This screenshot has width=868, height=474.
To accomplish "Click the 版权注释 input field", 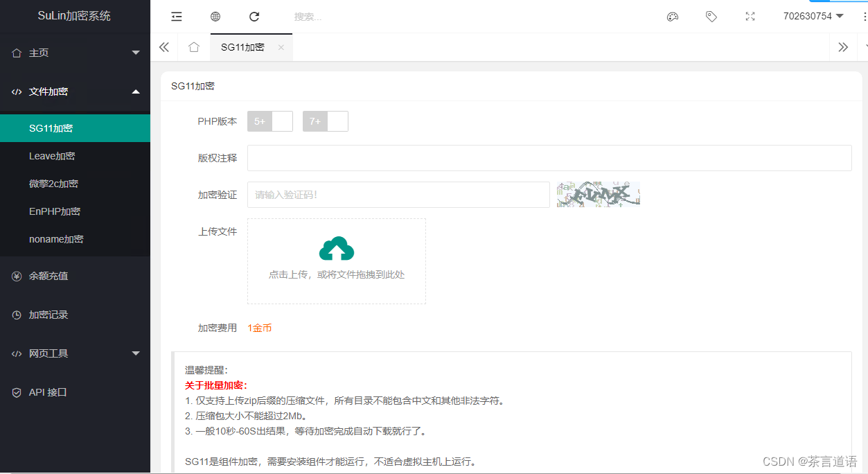I will click(x=549, y=158).
